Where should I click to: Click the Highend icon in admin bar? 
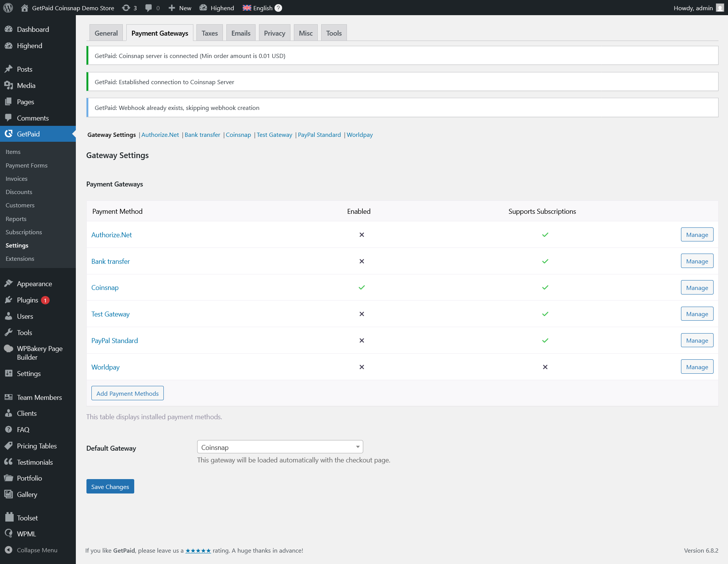[203, 8]
